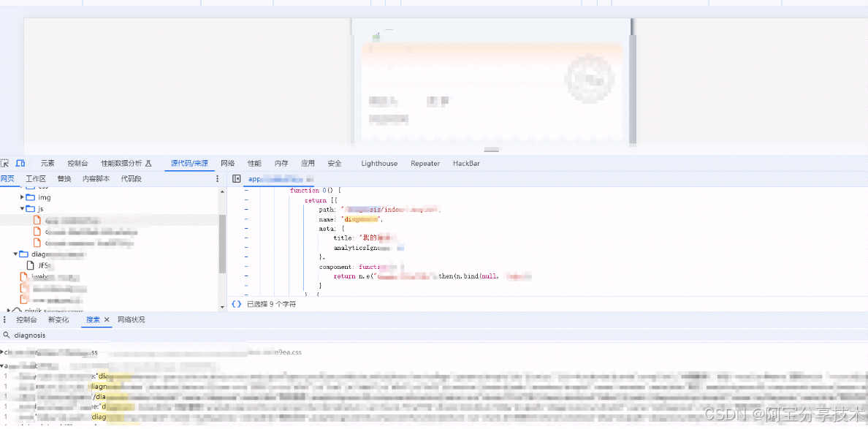
Task: Select the 网页 navigator subtab
Action: tap(7, 179)
